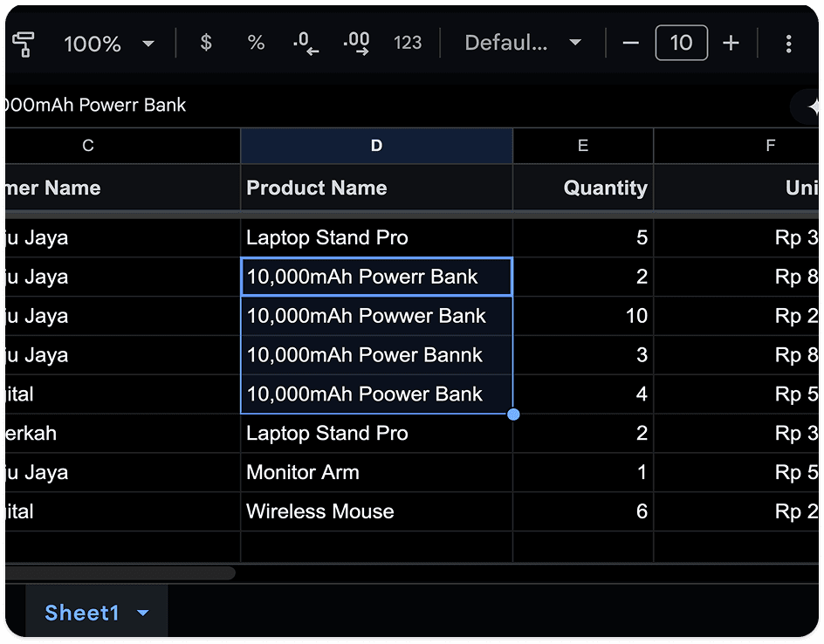The height and width of the screenshot is (644, 824).
Task: Click the horizontal scrollbar
Action: point(120,573)
